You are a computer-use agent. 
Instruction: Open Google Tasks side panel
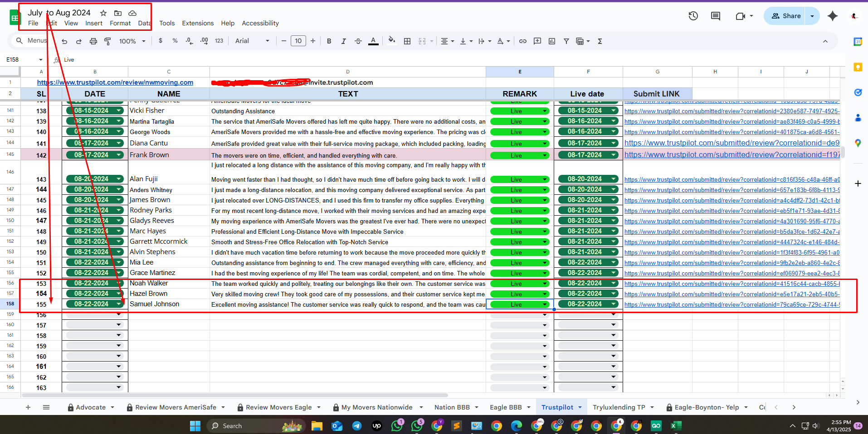coord(858,92)
